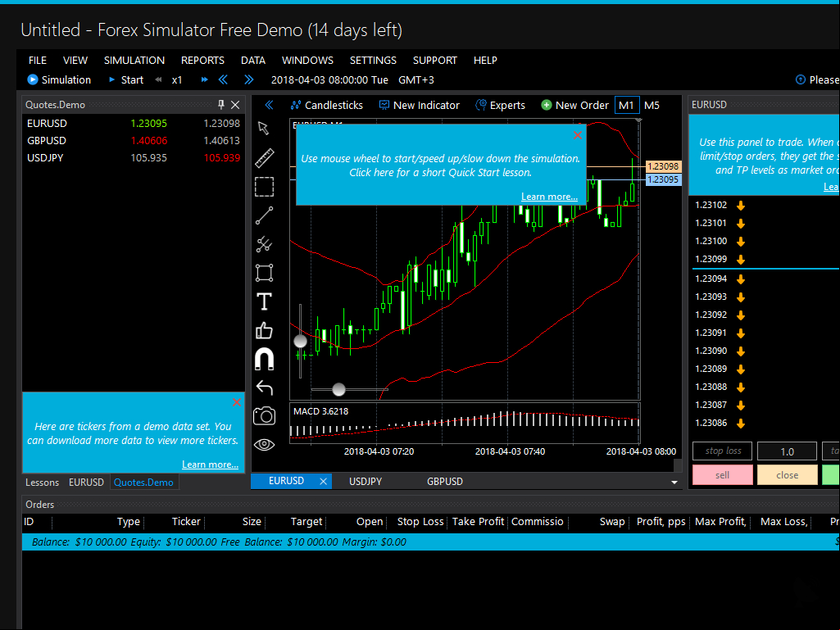The height and width of the screenshot is (630, 840).
Task: Click the sell arrow at price 1.23102
Action: pyautogui.click(x=741, y=205)
